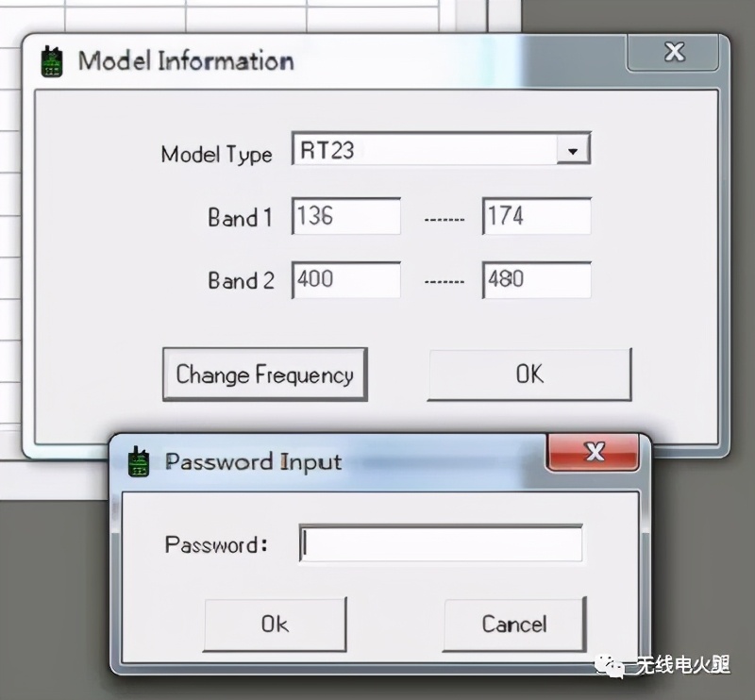Click the Password input field

point(439,542)
